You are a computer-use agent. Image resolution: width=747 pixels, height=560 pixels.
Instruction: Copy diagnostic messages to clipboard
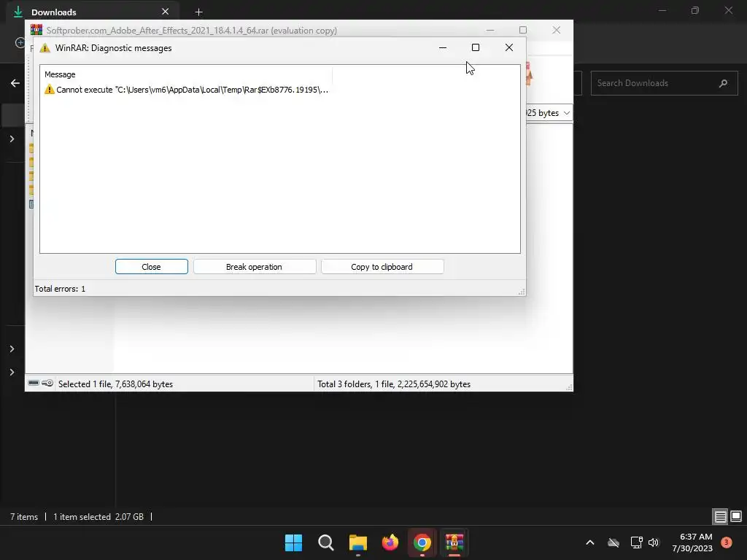(382, 267)
